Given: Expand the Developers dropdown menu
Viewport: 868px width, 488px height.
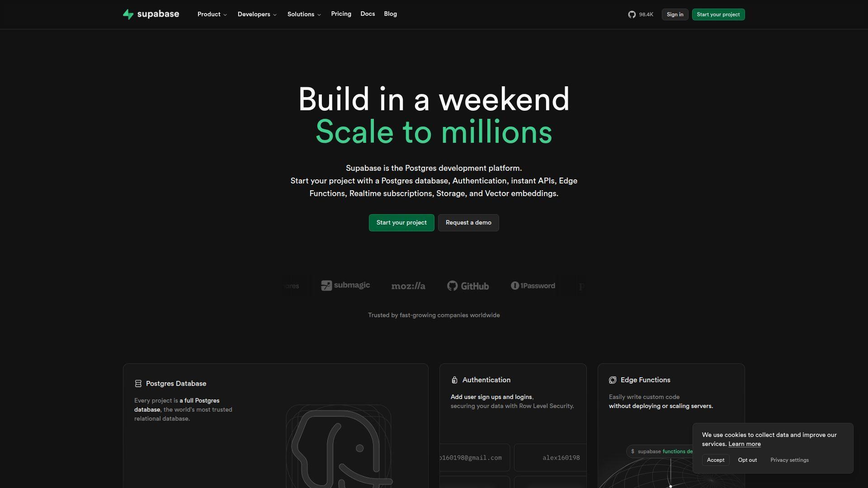Looking at the screenshot, I should [x=257, y=14].
